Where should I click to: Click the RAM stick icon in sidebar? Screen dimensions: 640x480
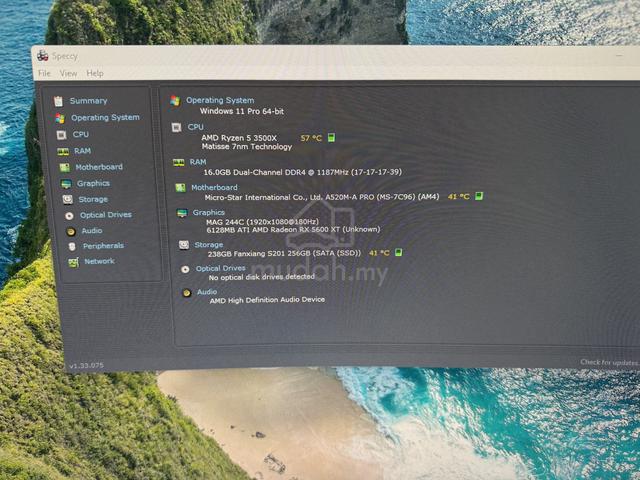click(x=63, y=152)
